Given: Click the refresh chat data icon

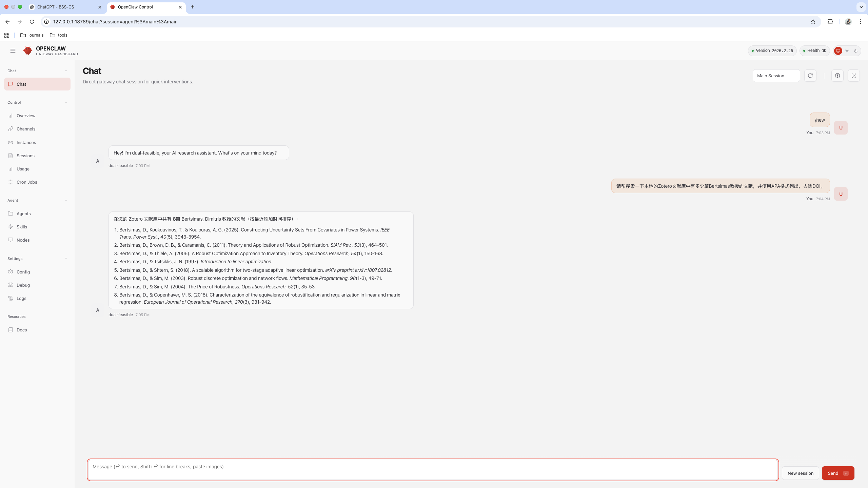Looking at the screenshot, I should tap(810, 76).
